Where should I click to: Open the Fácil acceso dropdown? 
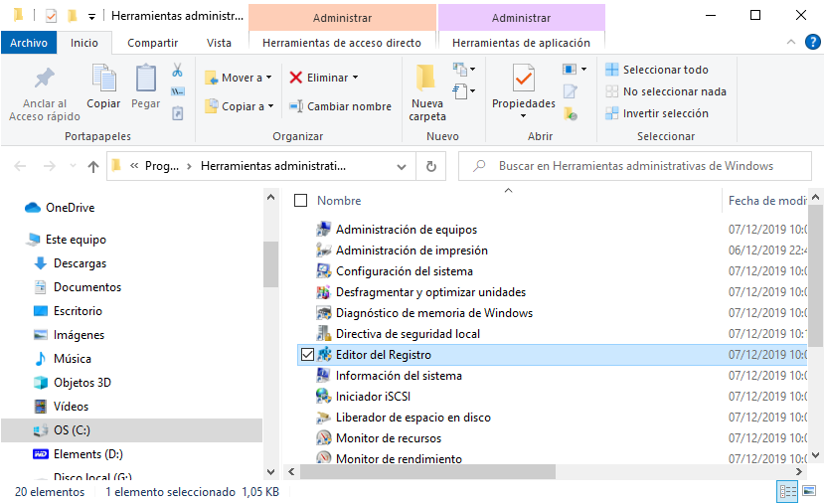pos(464,91)
